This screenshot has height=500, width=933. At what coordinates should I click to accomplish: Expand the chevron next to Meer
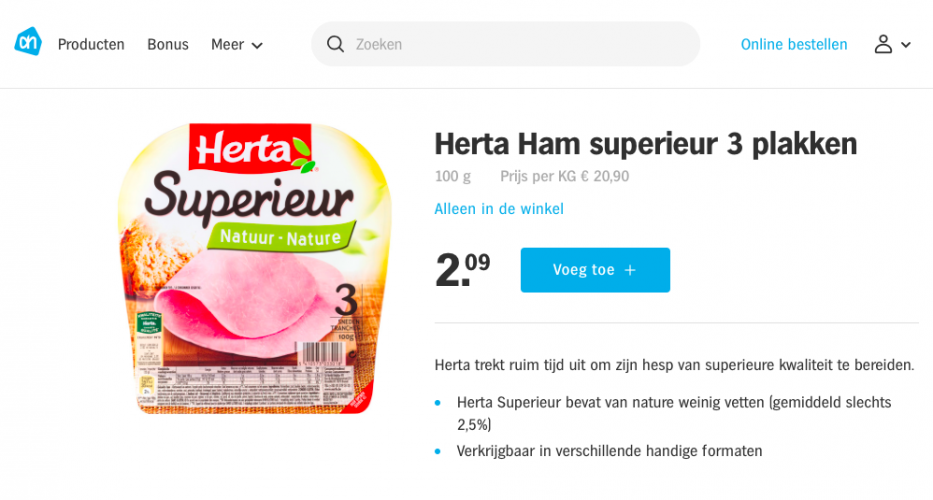pos(257,45)
